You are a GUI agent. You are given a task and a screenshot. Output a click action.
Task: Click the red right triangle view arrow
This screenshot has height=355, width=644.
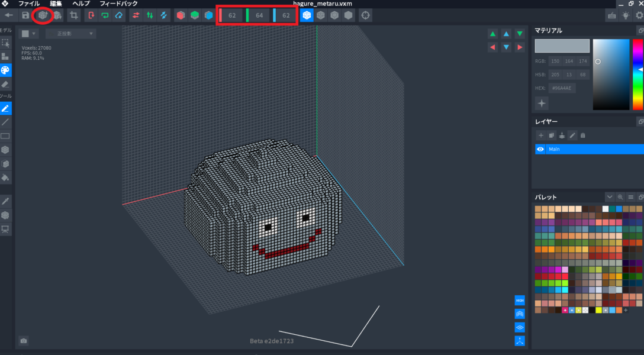pos(520,47)
